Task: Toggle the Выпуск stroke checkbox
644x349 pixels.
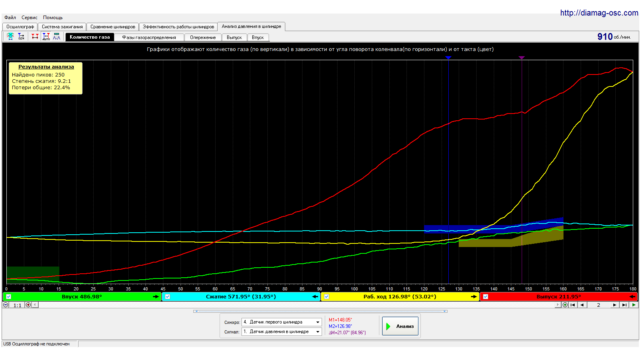Action: 485,296
